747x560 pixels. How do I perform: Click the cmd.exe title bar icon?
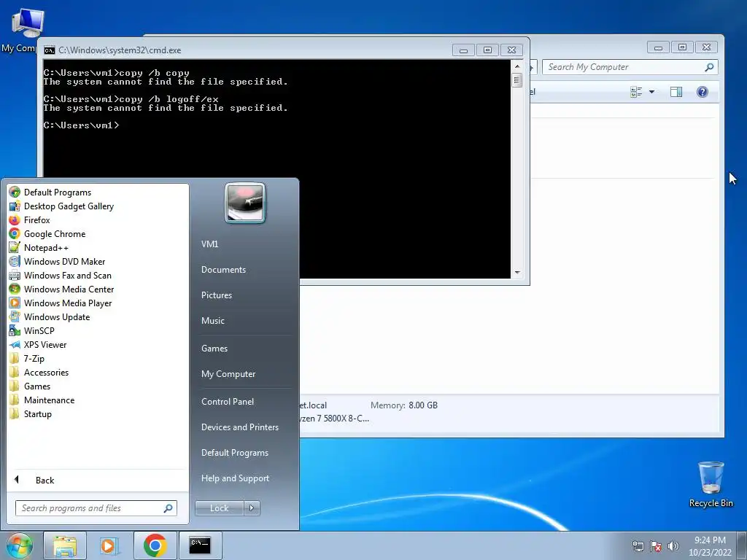pyautogui.click(x=49, y=50)
